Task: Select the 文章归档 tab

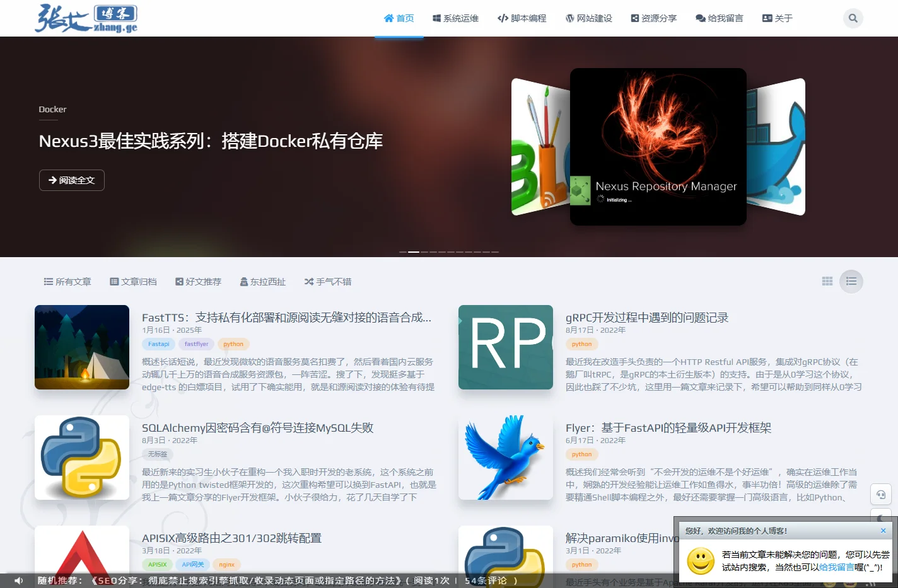Action: [x=133, y=282]
